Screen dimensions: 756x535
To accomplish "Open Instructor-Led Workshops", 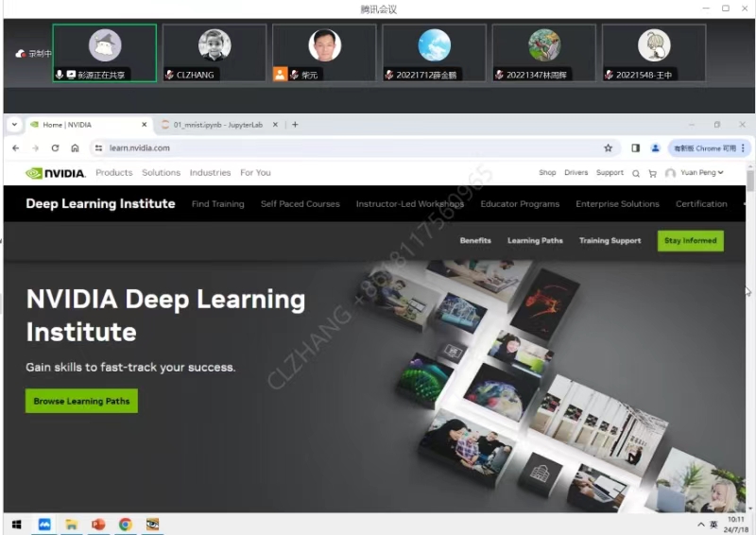I will pos(410,204).
